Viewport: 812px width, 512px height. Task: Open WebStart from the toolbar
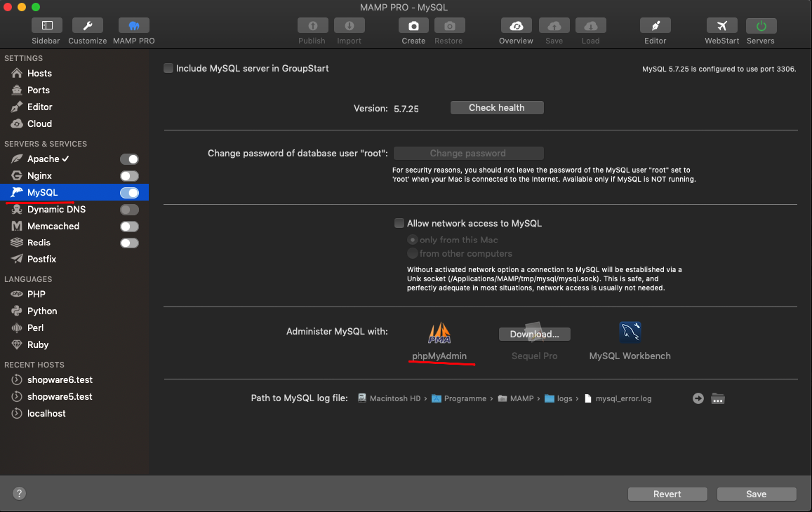[721, 26]
